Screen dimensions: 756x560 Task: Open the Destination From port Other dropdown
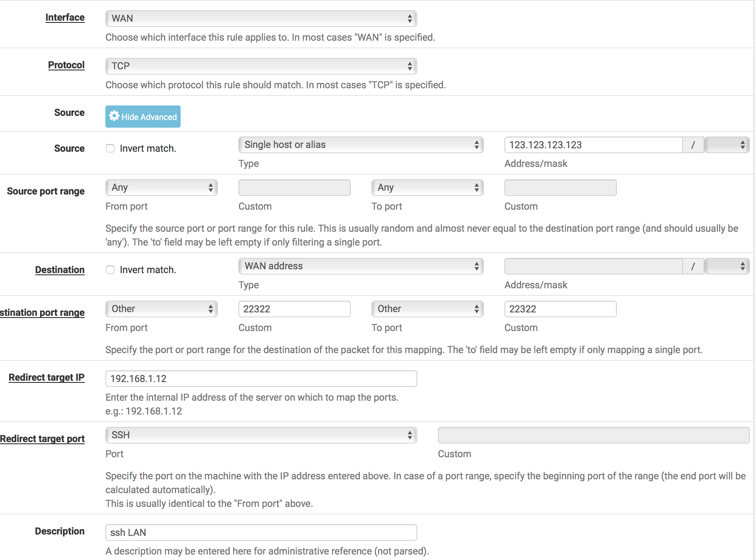click(161, 309)
